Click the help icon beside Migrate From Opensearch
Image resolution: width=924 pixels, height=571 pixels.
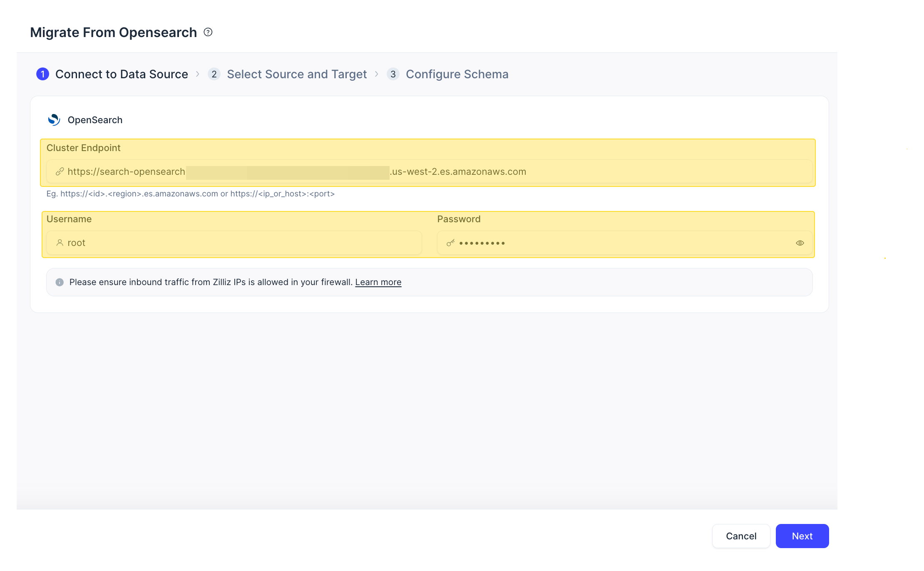click(x=208, y=32)
